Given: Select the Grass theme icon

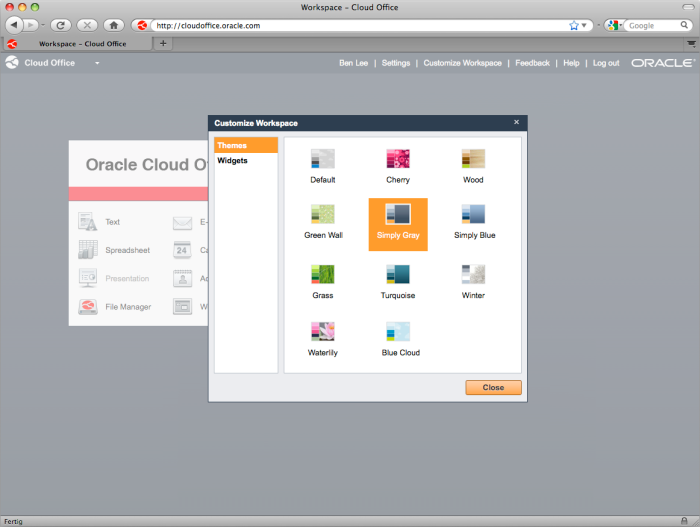Looking at the screenshot, I should (x=323, y=274).
